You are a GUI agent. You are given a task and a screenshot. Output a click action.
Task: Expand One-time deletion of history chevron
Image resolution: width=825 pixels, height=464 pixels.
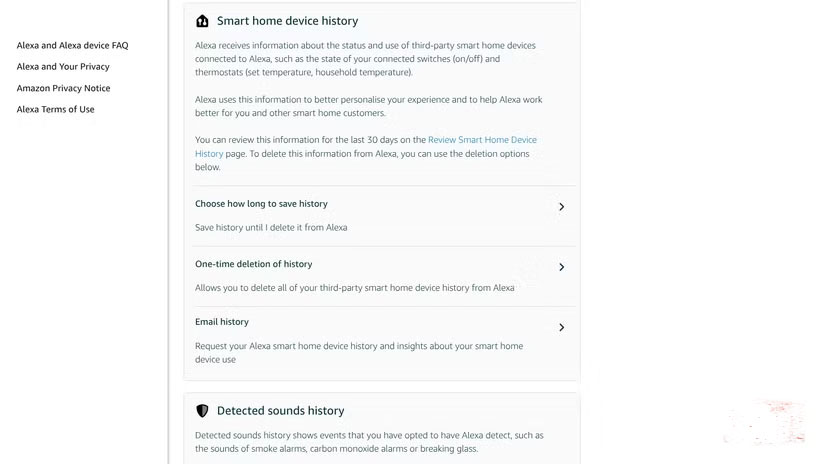click(561, 267)
